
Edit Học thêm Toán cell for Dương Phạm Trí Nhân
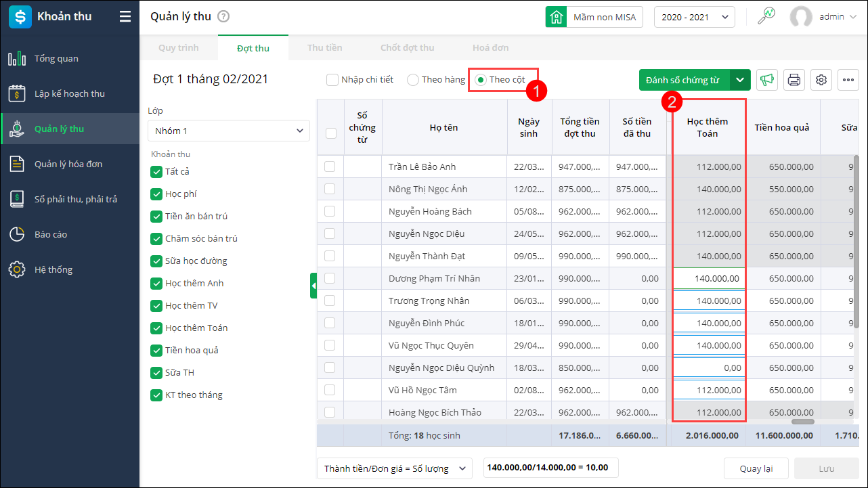click(x=709, y=278)
